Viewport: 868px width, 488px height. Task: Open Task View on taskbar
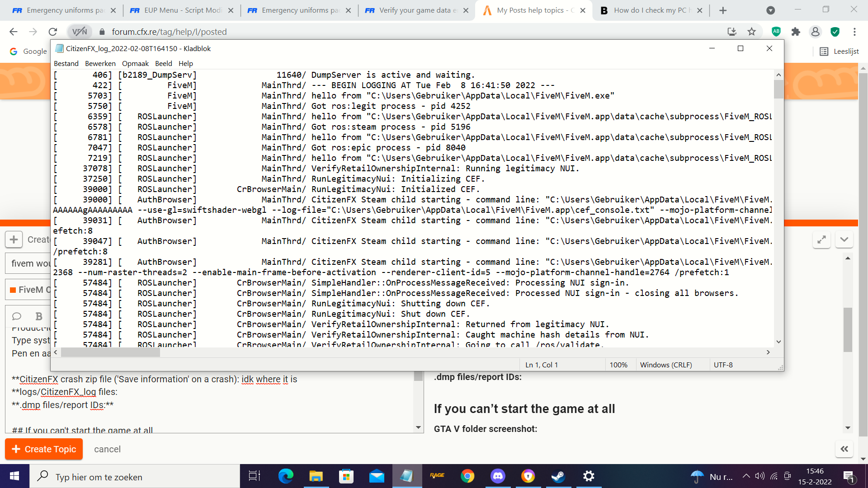click(255, 476)
